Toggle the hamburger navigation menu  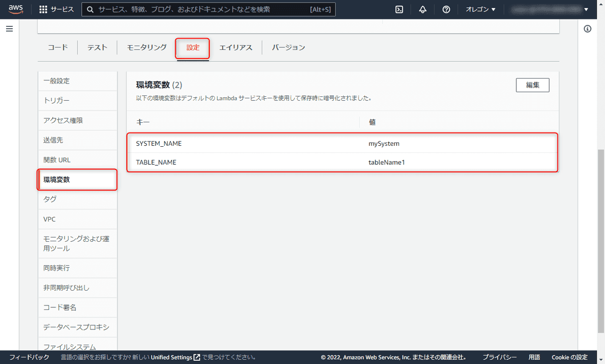9,28
